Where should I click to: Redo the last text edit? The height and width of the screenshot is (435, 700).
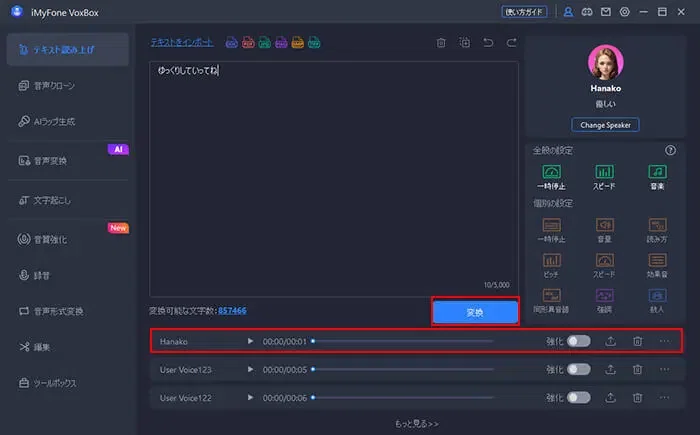pos(512,42)
